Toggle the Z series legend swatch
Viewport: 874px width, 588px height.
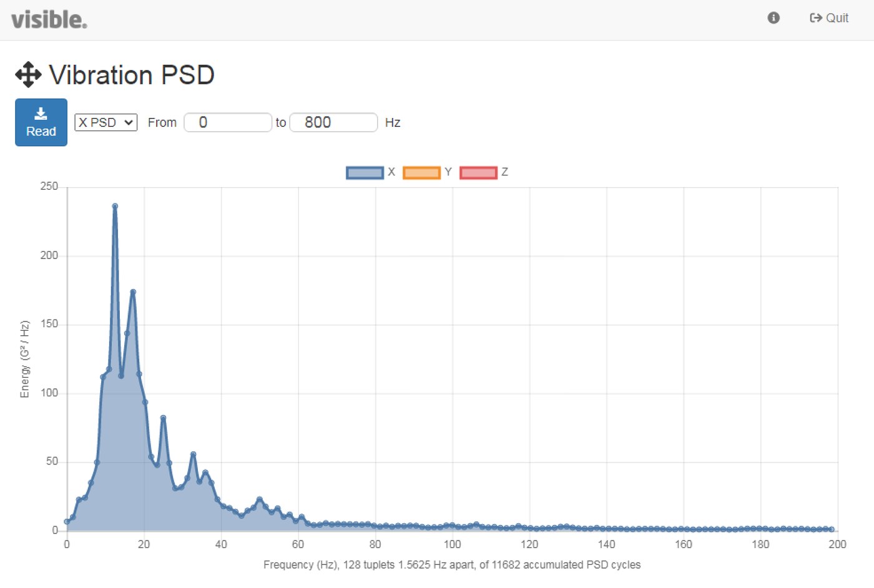pyautogui.click(x=478, y=172)
